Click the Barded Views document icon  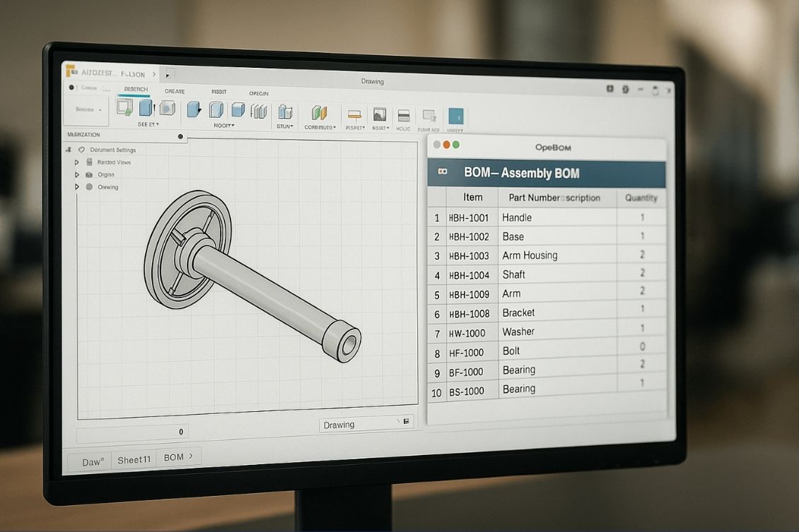pyautogui.click(x=89, y=162)
